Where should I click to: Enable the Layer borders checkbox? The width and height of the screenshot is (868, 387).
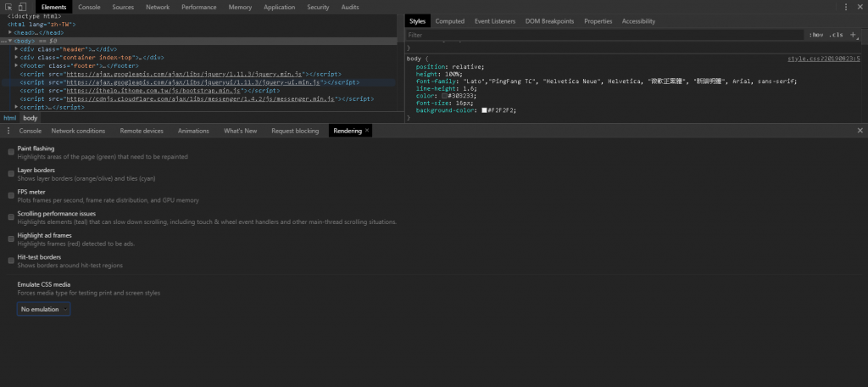click(11, 173)
